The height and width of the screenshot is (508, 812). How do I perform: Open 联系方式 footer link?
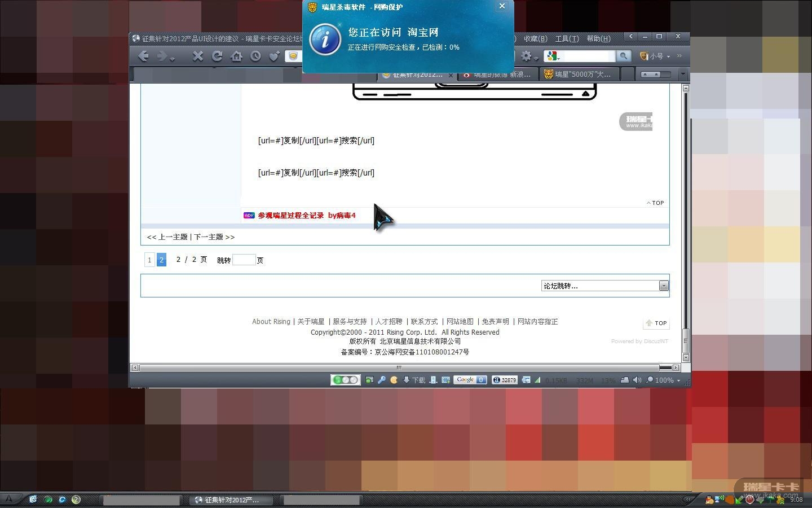[425, 322]
